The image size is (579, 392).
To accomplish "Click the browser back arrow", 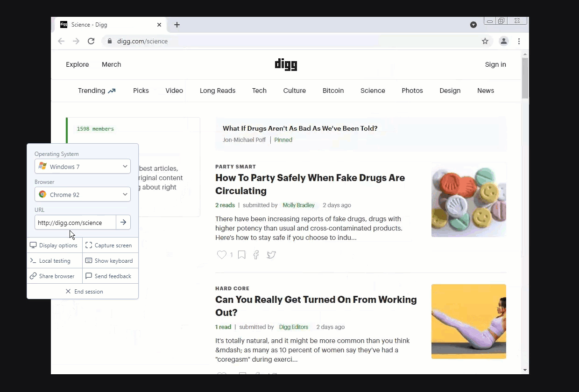I will pyautogui.click(x=61, y=41).
